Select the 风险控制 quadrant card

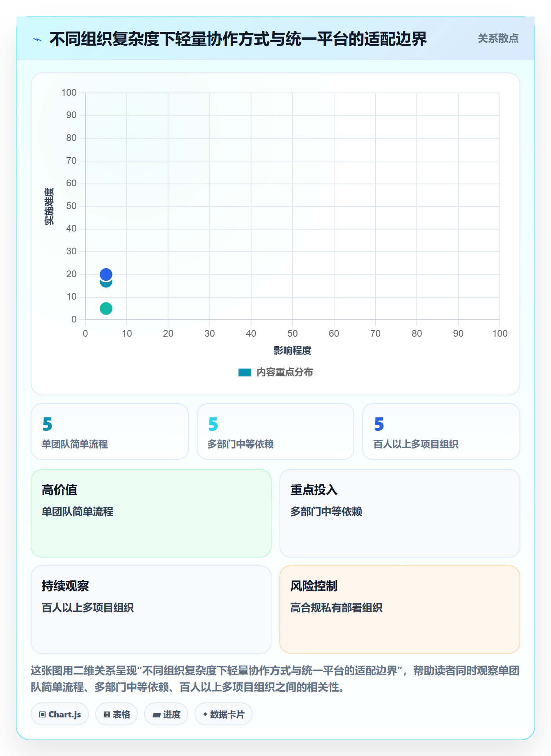400,610
